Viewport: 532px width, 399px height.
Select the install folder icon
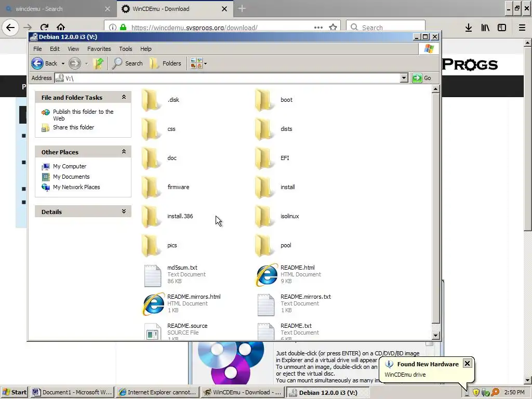tap(264, 187)
